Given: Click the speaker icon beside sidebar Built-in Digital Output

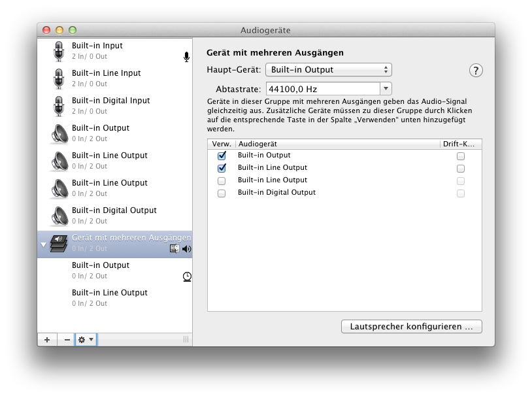Looking at the screenshot, I should (59, 216).
